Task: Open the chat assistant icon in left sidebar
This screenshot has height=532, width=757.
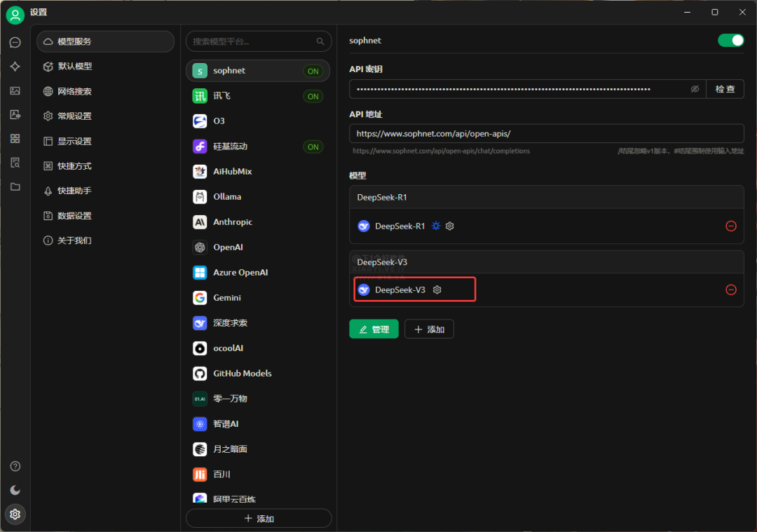Action: (15, 42)
